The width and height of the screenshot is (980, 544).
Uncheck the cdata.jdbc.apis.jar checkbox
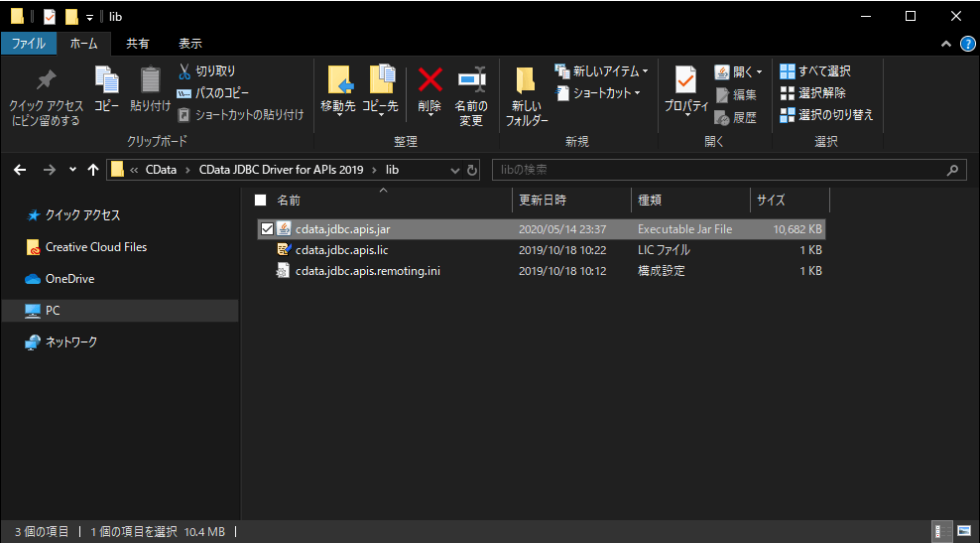pos(267,229)
